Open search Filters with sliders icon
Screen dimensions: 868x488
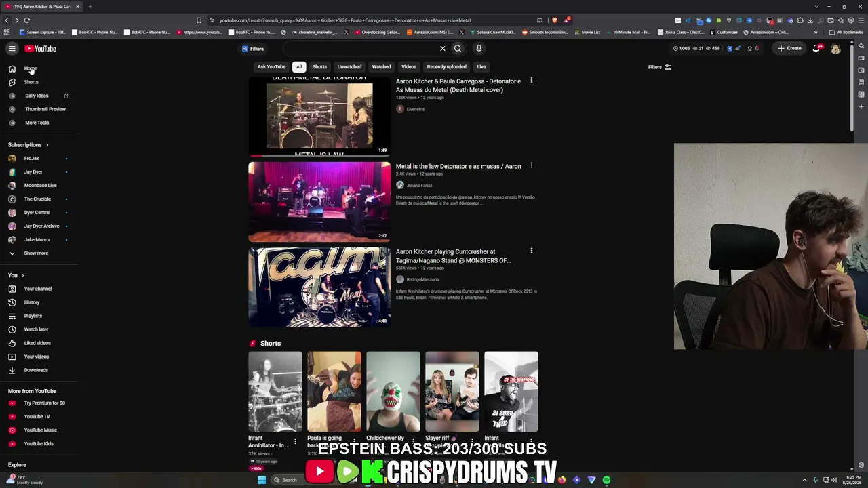[x=660, y=67]
